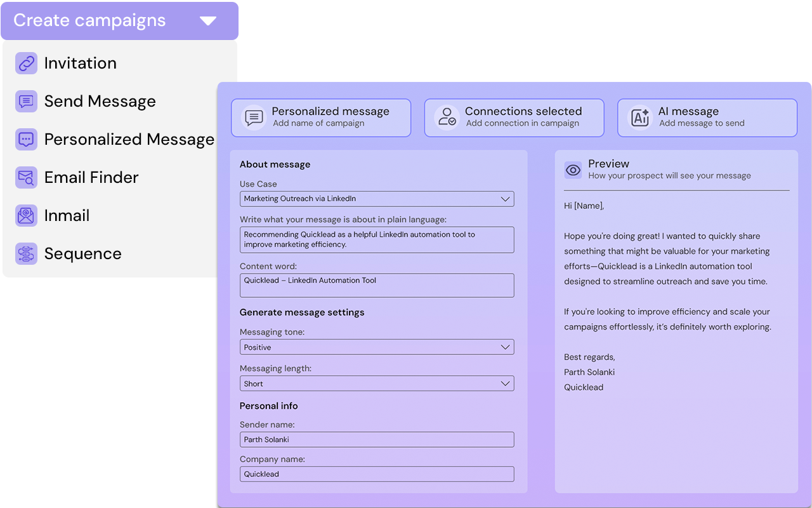
Task: Click the message description text box
Action: 377,240
